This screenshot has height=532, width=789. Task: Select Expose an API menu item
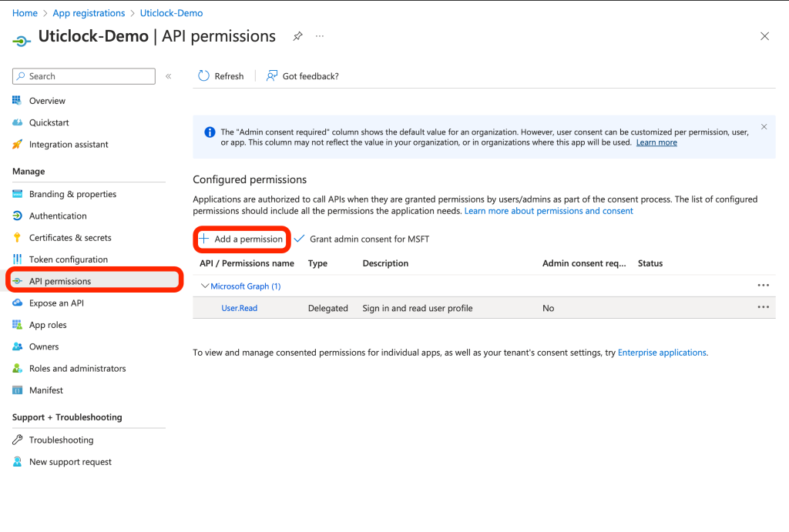click(x=56, y=303)
